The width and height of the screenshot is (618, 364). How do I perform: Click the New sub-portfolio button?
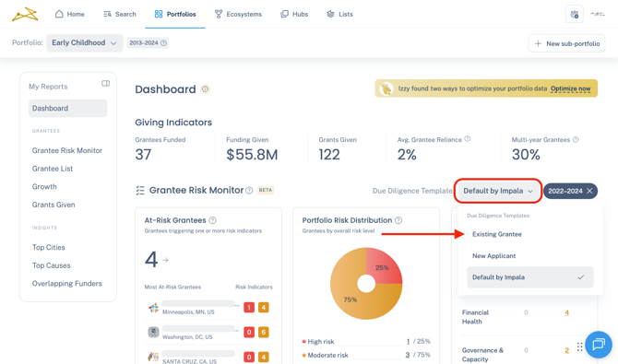click(x=566, y=43)
